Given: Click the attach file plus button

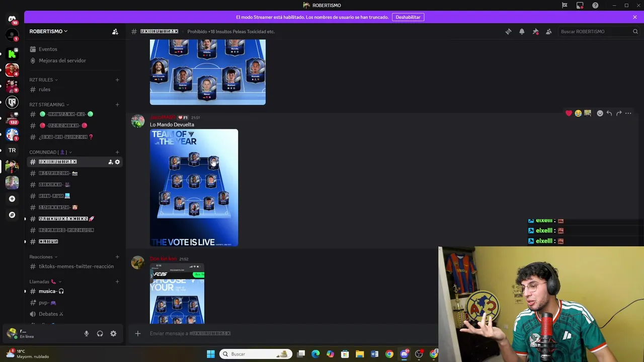Looking at the screenshot, I should (x=137, y=333).
